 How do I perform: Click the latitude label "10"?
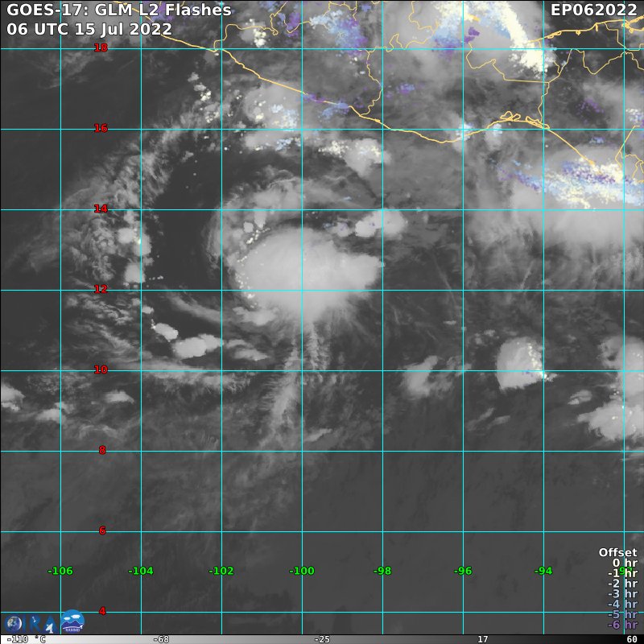click(x=101, y=369)
